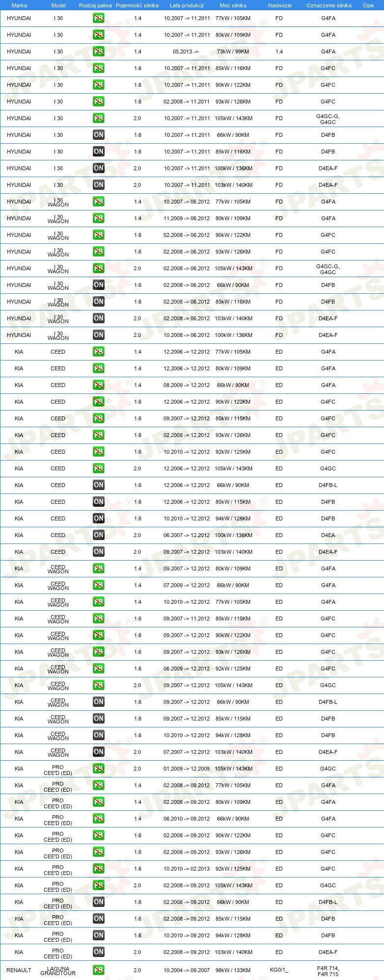Click the Oznaczenie silnika column header
Image resolution: width=384 pixels, height=980 pixels.
click(x=329, y=5)
